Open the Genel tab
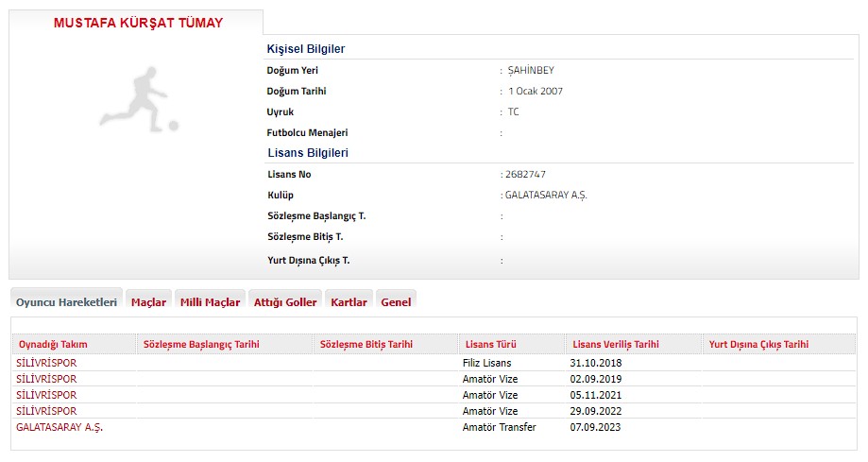Viewport: 868px width, 462px height. tap(396, 302)
